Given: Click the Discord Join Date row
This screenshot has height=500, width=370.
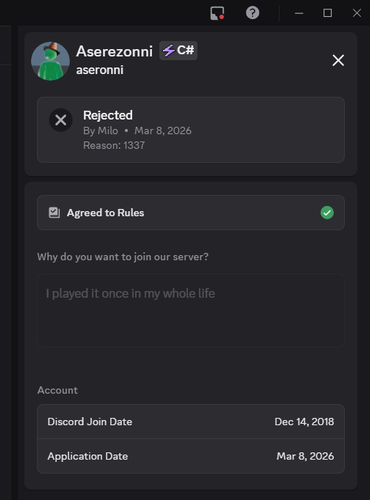Looking at the screenshot, I should [191, 422].
